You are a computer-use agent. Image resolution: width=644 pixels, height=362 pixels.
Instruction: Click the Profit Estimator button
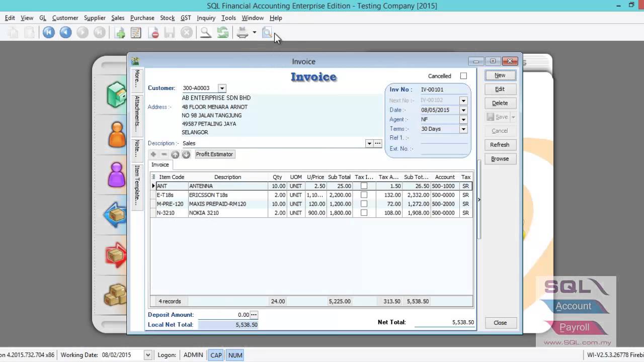214,154
